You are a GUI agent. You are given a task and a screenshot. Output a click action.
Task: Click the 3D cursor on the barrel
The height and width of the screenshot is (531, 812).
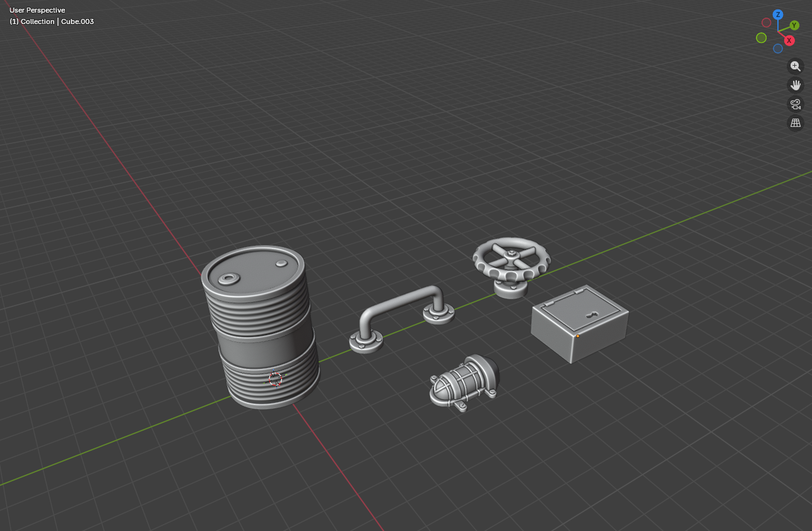pos(275,378)
